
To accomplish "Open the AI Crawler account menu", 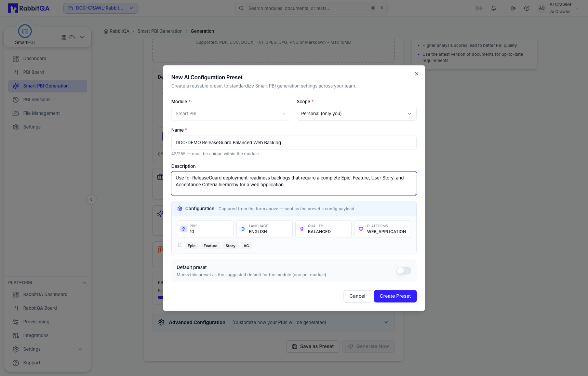I will pos(558,8).
